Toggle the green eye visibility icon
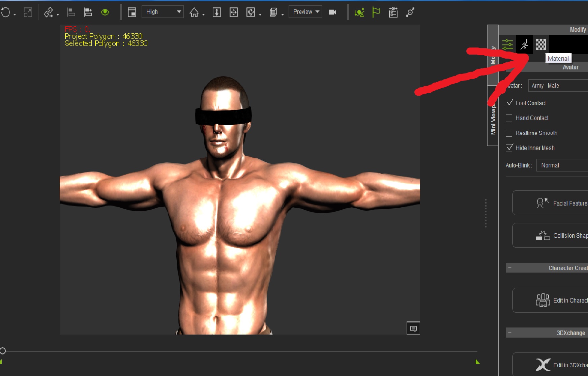Screen dimensions: 588x376 (x=105, y=12)
